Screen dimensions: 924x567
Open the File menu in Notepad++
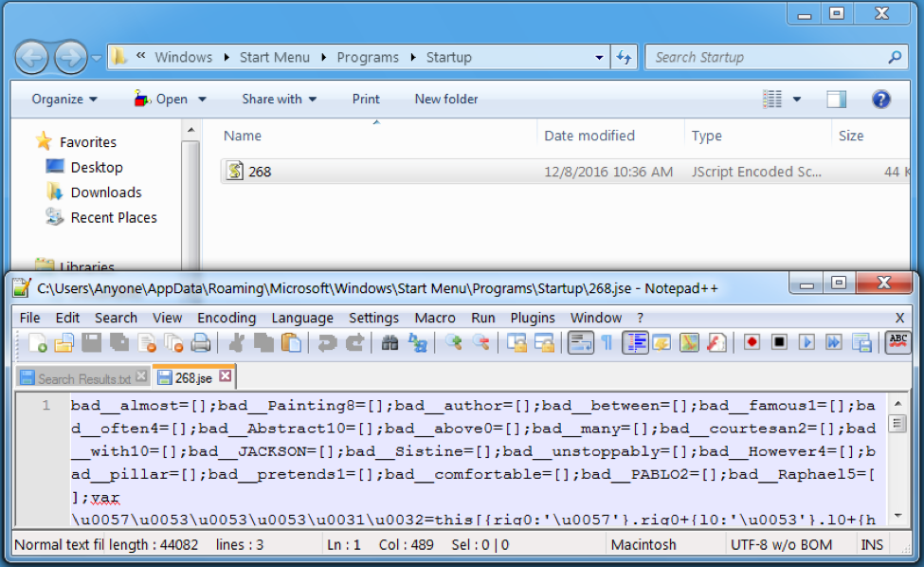[29, 318]
